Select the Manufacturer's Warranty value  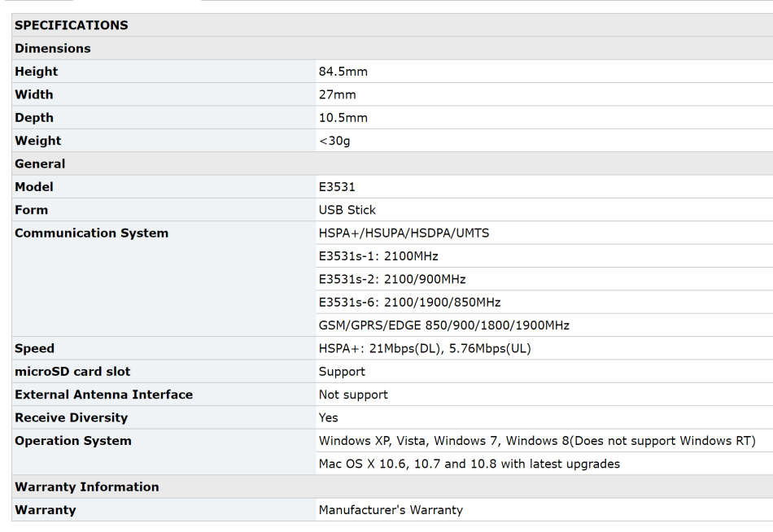point(391,510)
